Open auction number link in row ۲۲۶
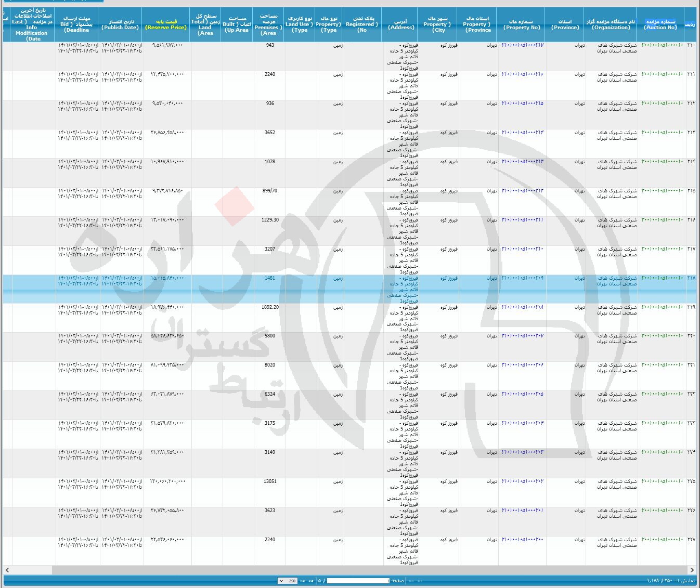Viewport: 700px width, 588px height. 663,511
